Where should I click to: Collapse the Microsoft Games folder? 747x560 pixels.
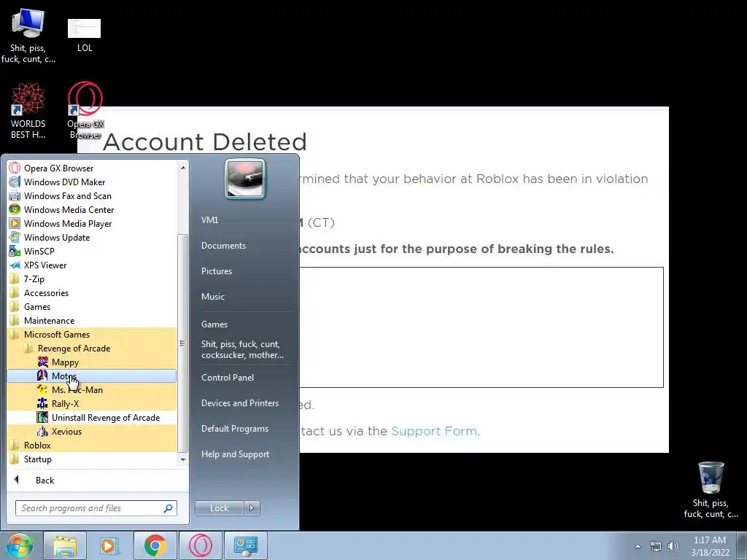coord(91,334)
